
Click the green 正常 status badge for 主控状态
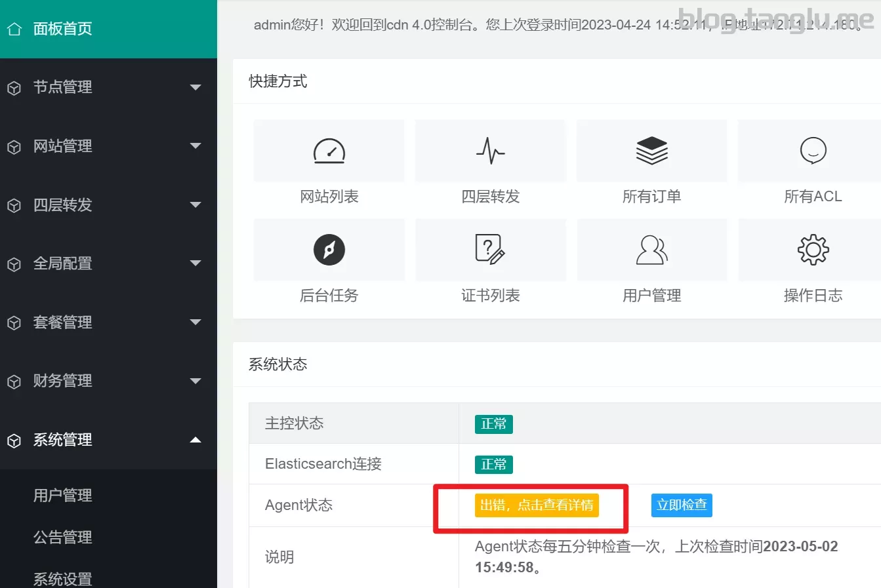(493, 424)
